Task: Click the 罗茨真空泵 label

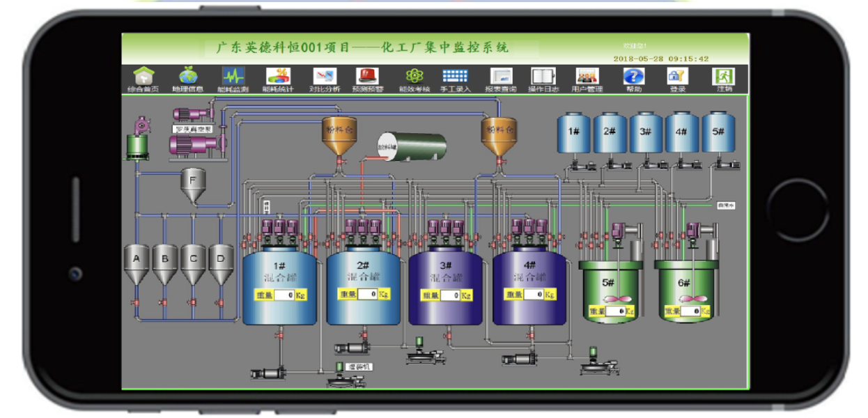Action: click(x=192, y=129)
